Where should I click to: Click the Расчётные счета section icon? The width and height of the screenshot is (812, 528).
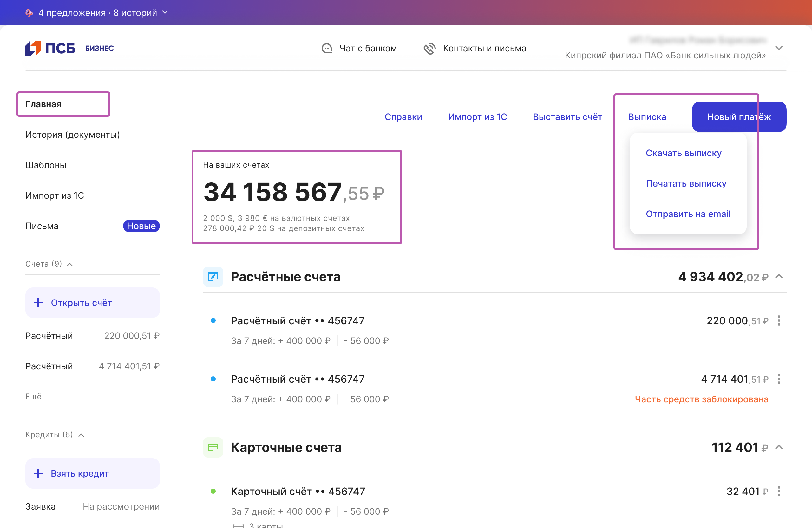[213, 276]
